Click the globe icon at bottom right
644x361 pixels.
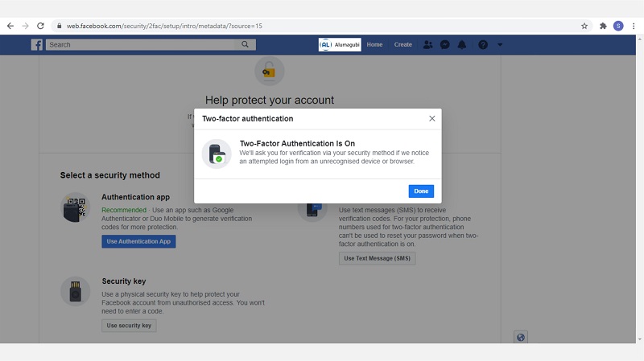[521, 337]
